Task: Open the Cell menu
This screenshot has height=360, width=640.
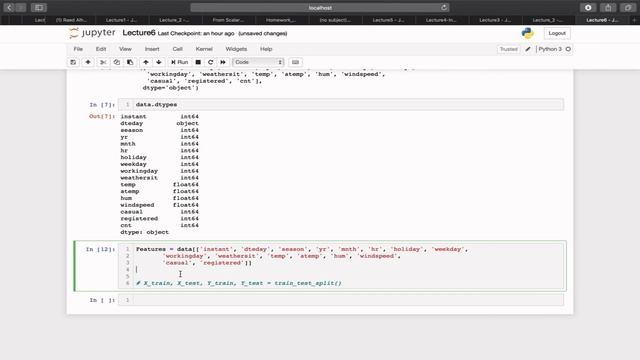Action: (177, 49)
